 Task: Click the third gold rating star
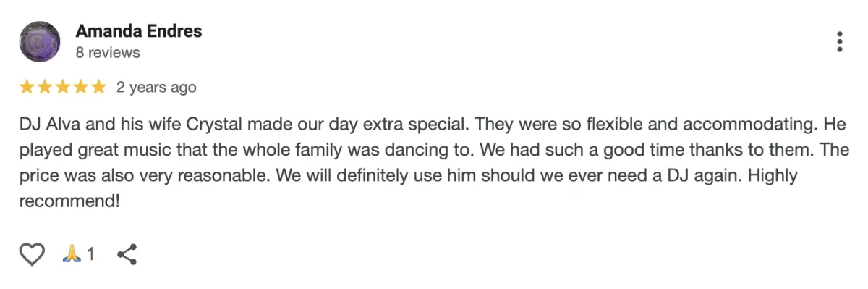click(x=63, y=87)
